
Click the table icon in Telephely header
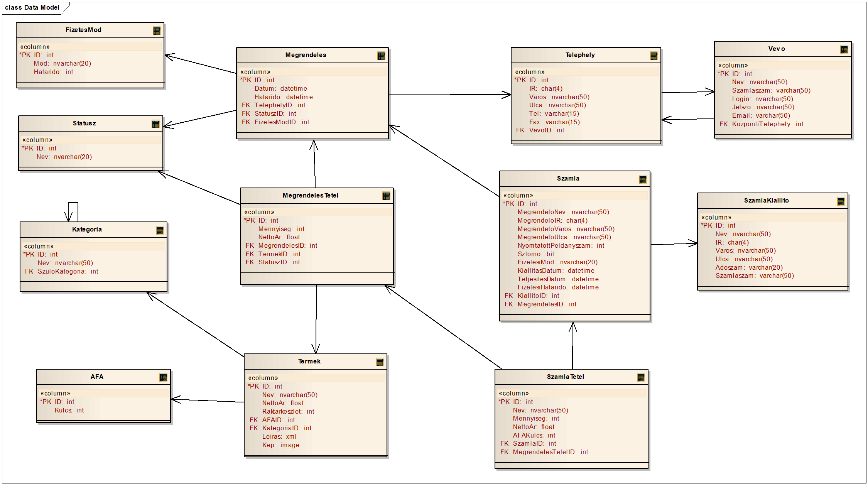pos(654,56)
